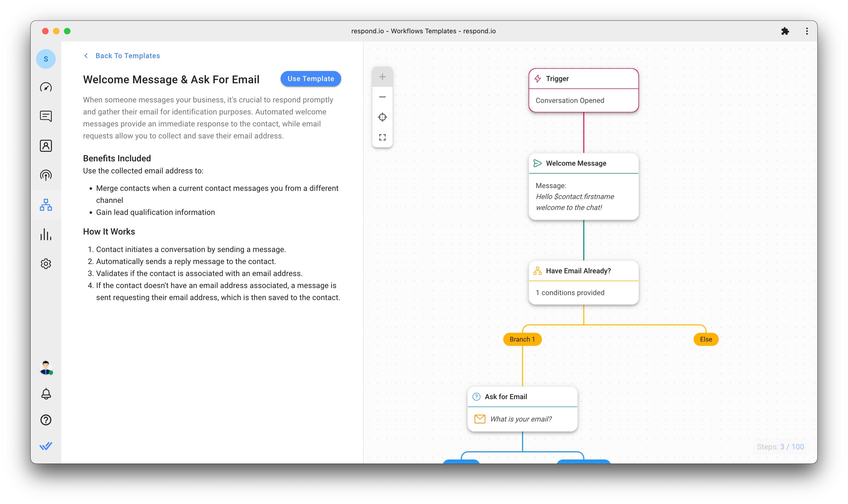Open the Conversations inbox icon
Screen dimensions: 848x504
(x=47, y=116)
